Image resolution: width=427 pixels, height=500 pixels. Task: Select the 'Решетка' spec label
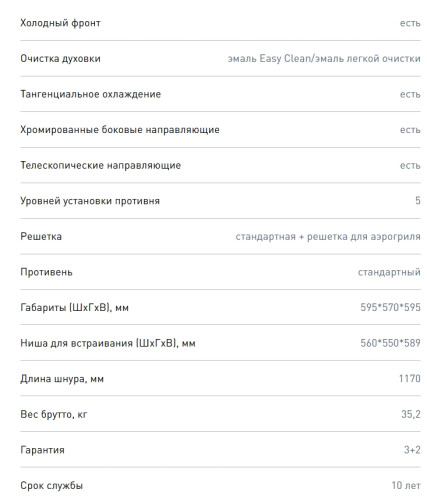point(41,237)
